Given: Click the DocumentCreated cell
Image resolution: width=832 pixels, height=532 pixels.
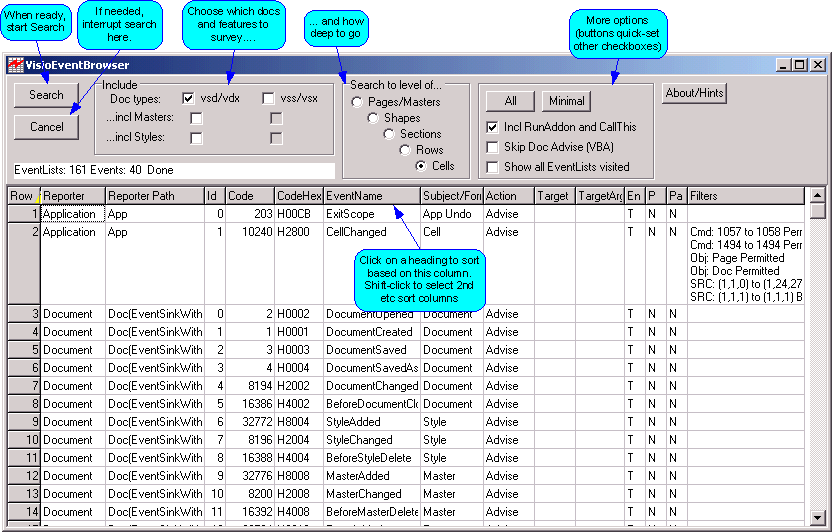Looking at the screenshot, I should (371, 332).
